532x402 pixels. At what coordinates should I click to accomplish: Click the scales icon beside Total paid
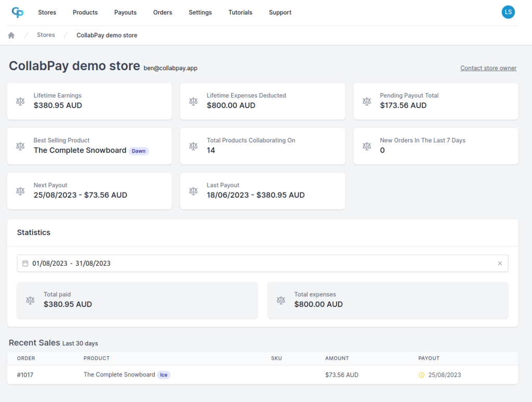[30, 300]
